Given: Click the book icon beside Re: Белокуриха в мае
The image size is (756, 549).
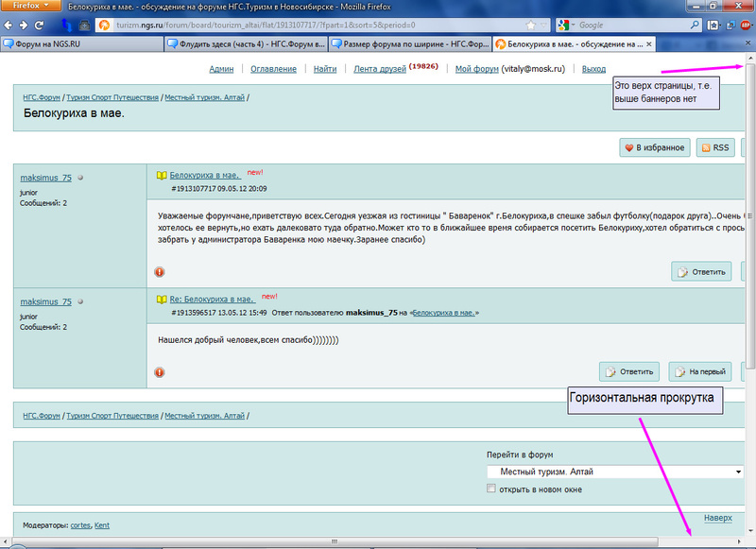Looking at the screenshot, I should coord(162,299).
